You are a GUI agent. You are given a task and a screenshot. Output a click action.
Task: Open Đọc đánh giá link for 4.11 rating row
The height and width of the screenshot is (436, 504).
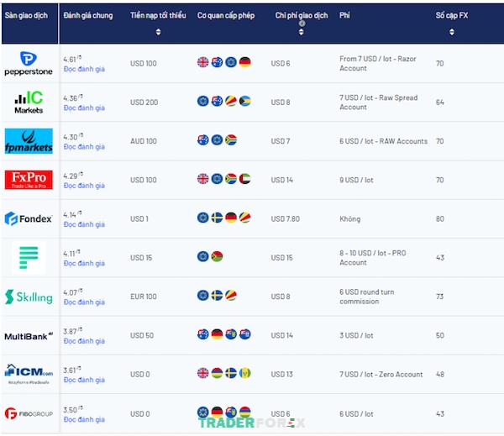pos(84,263)
